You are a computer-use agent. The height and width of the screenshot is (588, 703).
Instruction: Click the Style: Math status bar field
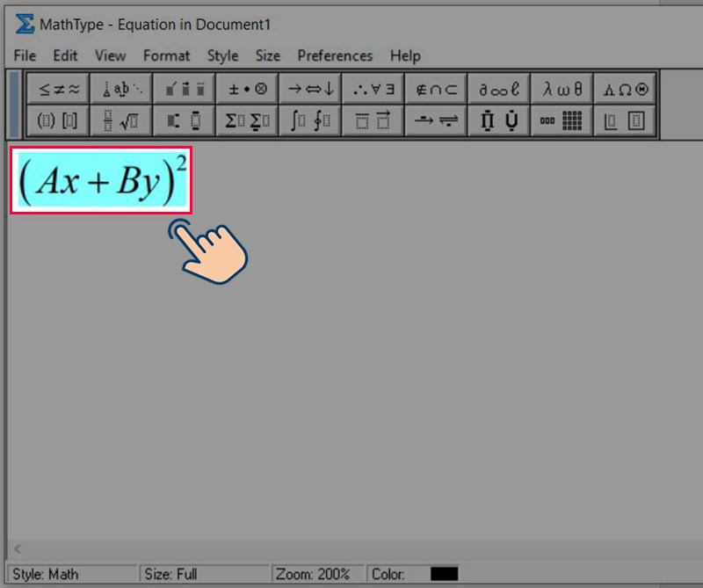72,574
